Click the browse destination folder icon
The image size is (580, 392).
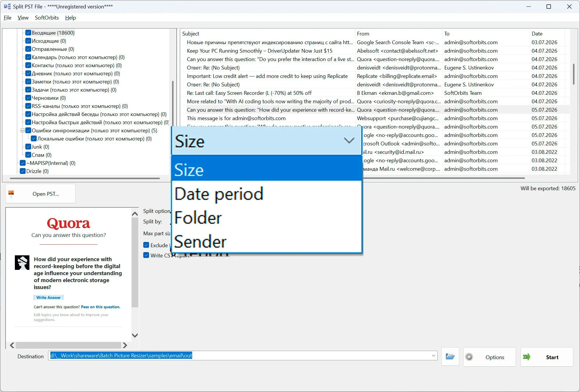(x=450, y=357)
